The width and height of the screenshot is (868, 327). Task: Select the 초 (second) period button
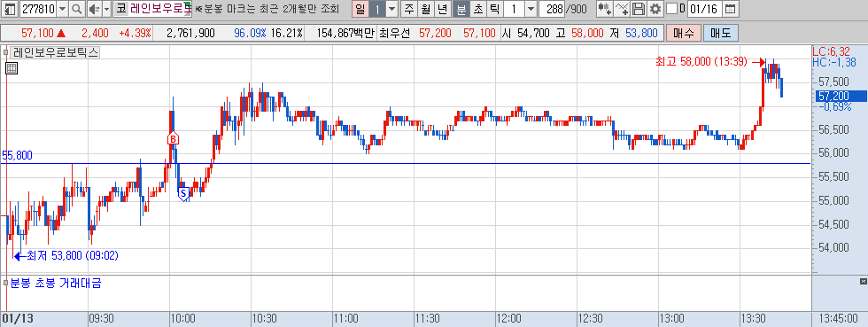coord(477,9)
